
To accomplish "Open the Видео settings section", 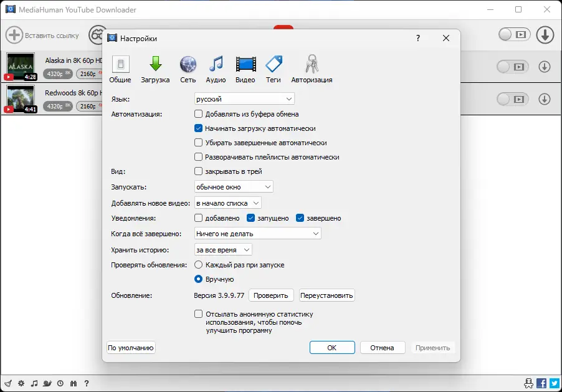I will click(245, 67).
